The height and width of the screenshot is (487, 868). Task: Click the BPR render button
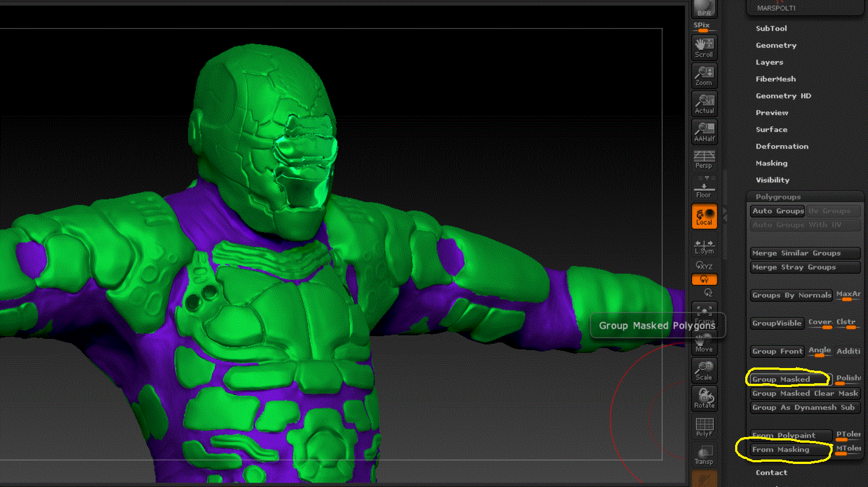pyautogui.click(x=704, y=8)
